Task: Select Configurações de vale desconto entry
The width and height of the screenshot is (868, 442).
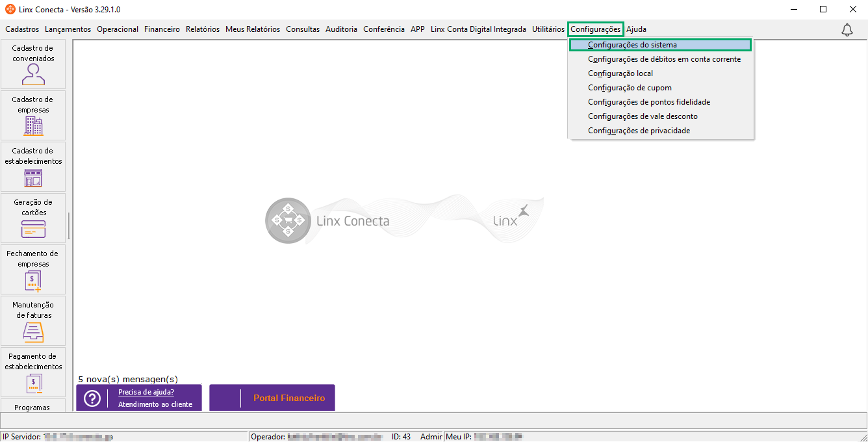Action: tap(661, 116)
